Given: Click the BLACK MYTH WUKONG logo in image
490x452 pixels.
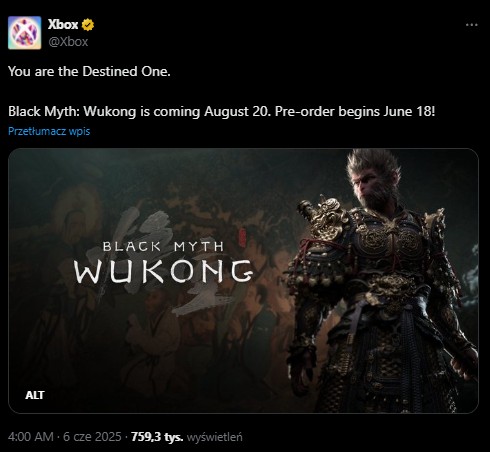Looking at the screenshot, I should coord(163,262).
